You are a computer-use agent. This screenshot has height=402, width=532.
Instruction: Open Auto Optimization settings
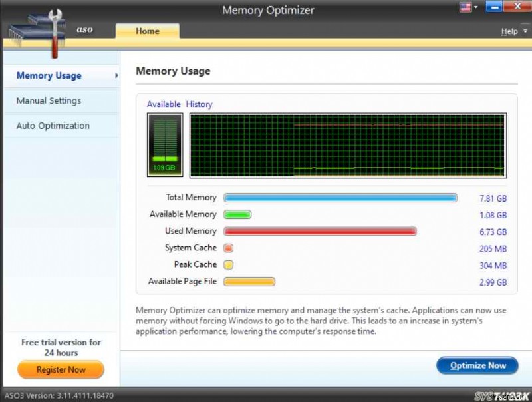point(53,125)
